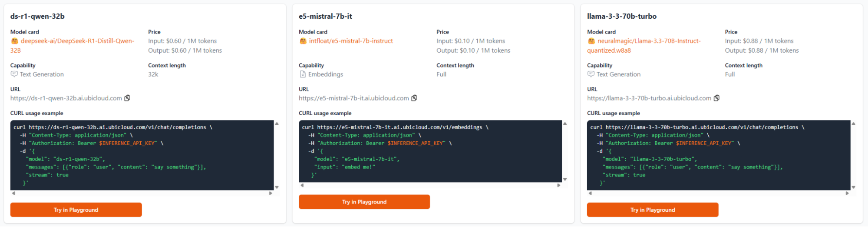The width and height of the screenshot is (868, 227).
Task: Click scroll-right arrow in llama-3-3-70b-turbo code block
Action: pos(847,193)
